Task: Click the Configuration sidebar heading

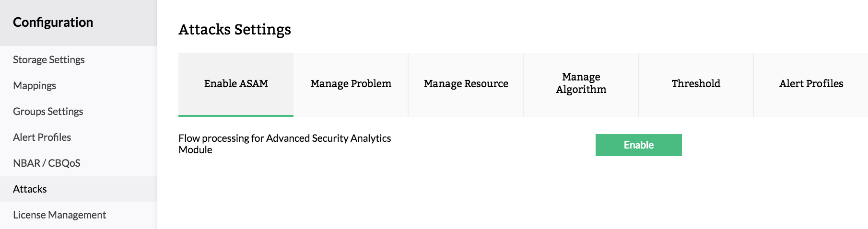Action: (x=53, y=23)
